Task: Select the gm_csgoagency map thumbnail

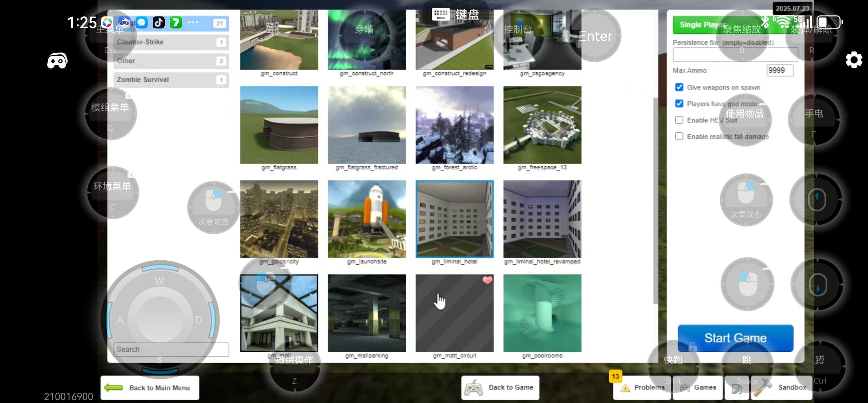Action: [542, 39]
